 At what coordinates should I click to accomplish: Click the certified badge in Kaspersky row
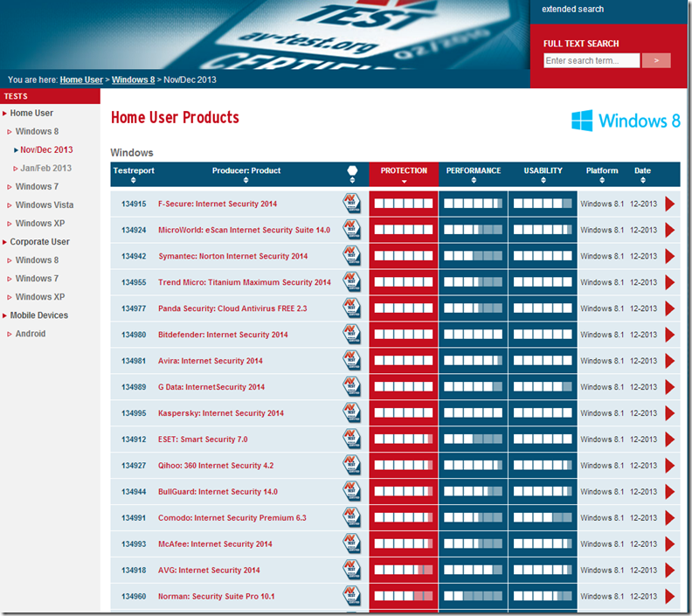click(352, 413)
